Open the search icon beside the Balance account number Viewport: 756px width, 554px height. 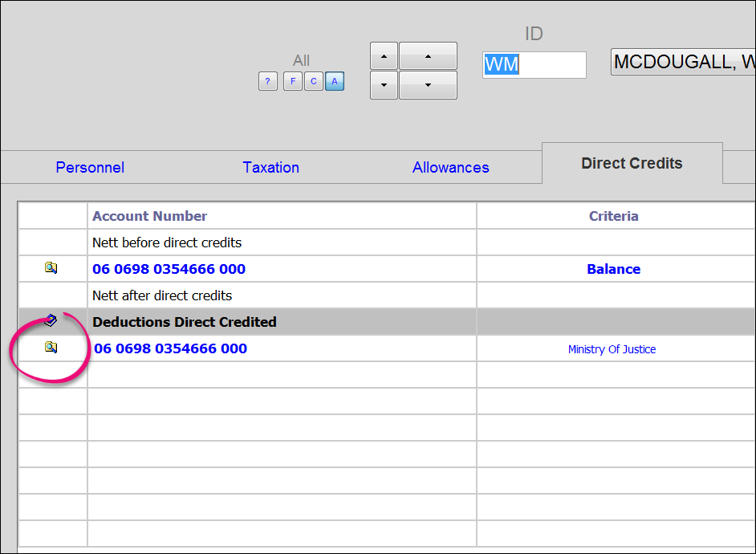(52, 268)
